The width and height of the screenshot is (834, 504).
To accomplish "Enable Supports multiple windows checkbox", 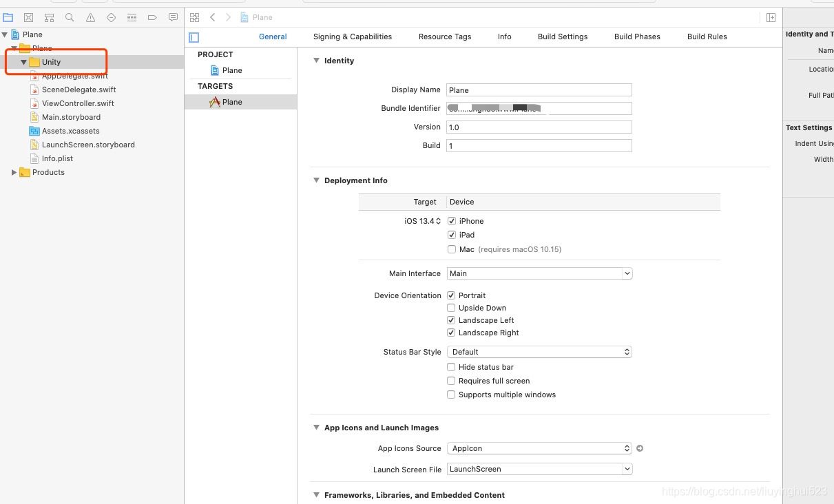I will (452, 395).
